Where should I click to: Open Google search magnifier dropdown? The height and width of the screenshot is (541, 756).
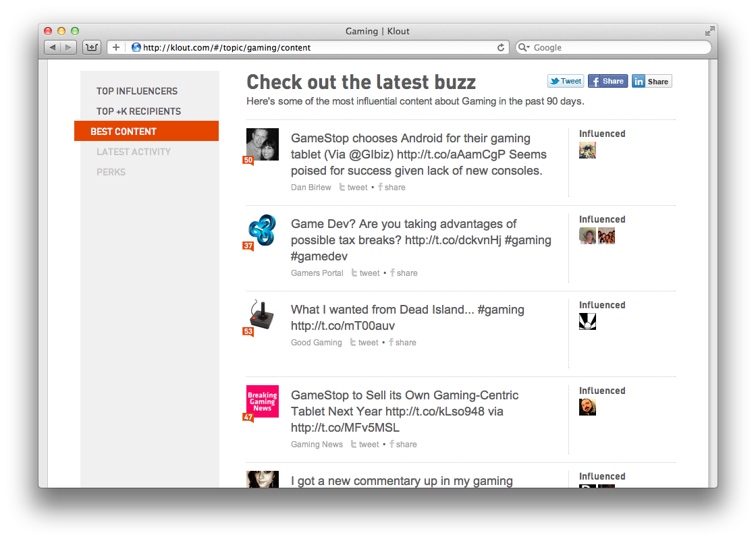click(524, 47)
